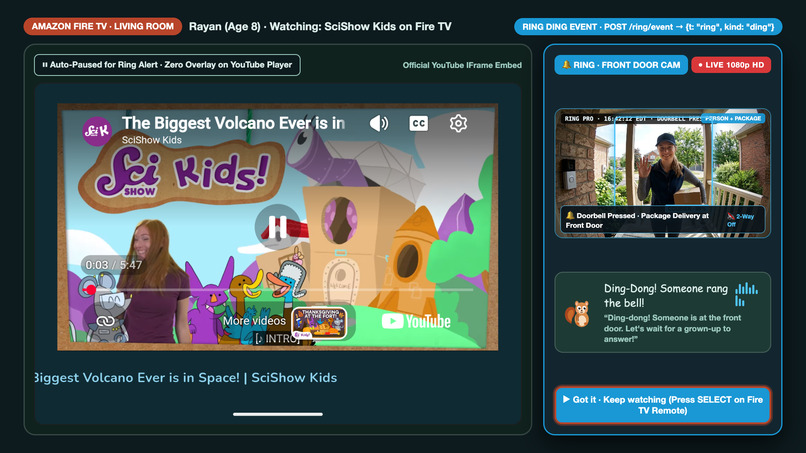Click the 'Biggest Volcano Ever is in Space!' caption

186,378
